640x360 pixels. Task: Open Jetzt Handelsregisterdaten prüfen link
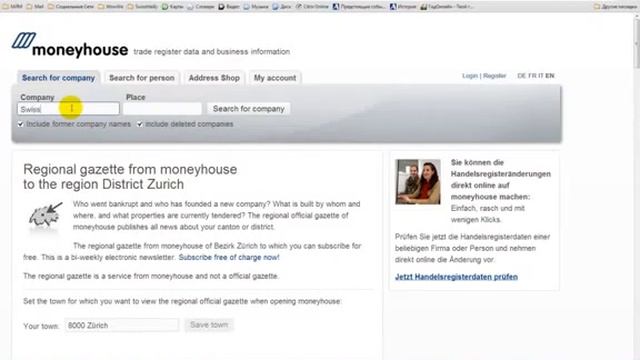[x=456, y=277]
